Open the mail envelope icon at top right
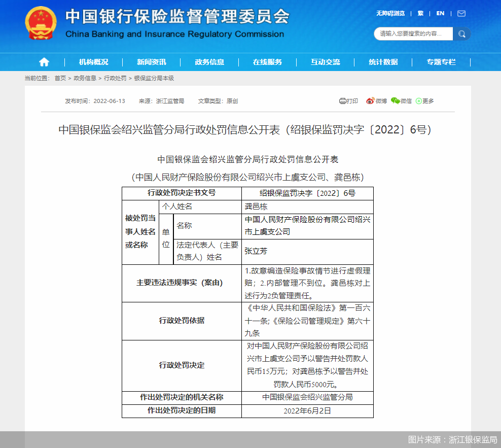 460,14
